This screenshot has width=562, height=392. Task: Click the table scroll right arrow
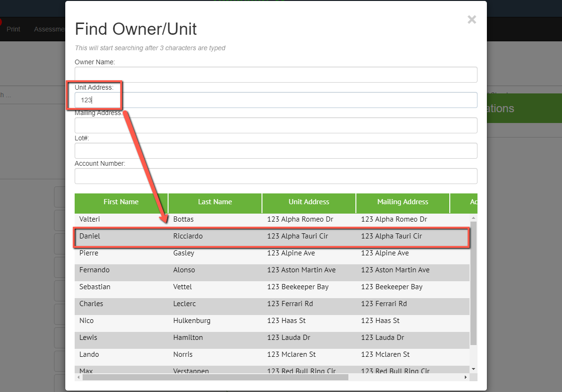pyautogui.click(x=466, y=377)
